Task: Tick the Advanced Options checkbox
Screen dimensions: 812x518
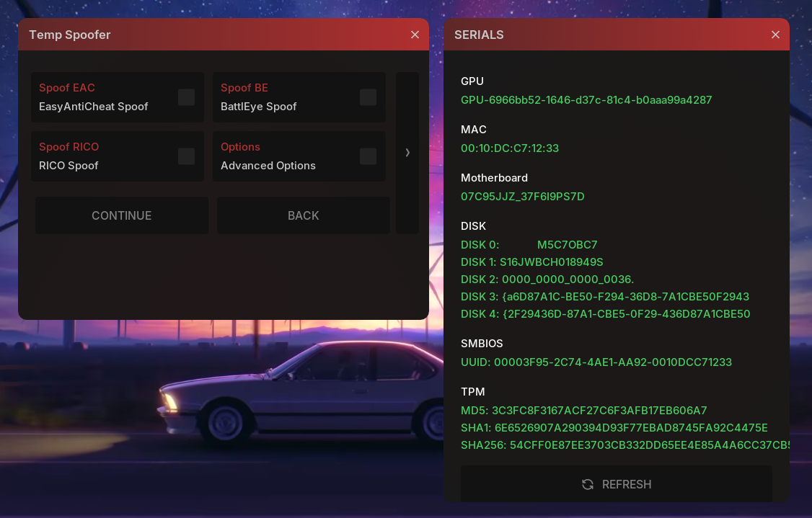Action: [x=369, y=156]
